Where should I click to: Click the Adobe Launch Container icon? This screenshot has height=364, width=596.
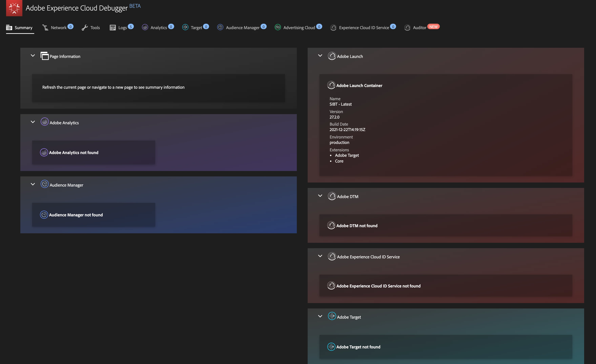click(x=331, y=85)
